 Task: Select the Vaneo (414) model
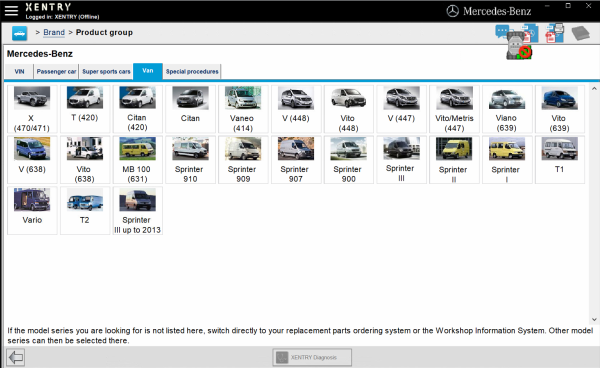pyautogui.click(x=243, y=109)
